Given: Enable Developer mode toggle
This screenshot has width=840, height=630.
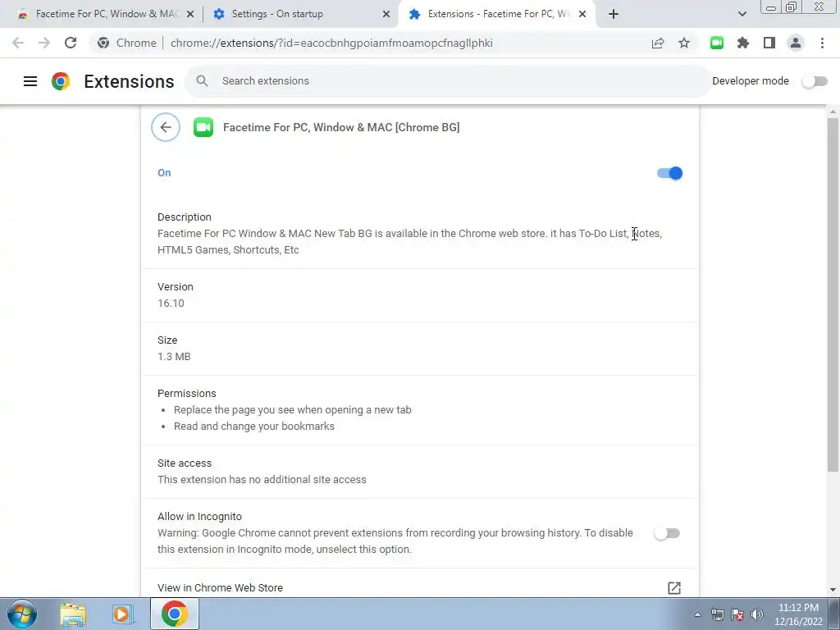Looking at the screenshot, I should pos(815,81).
